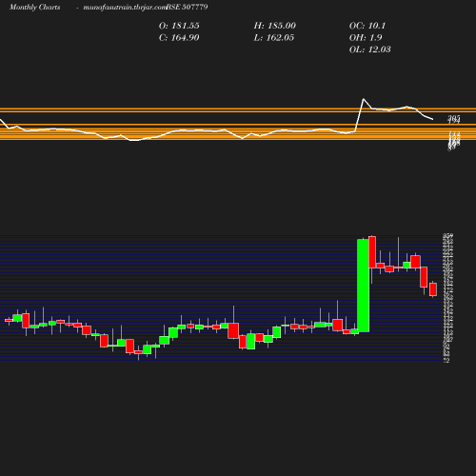Click the close value 'C: 164.90'
The height and width of the screenshot is (476, 476).
click(179, 38)
